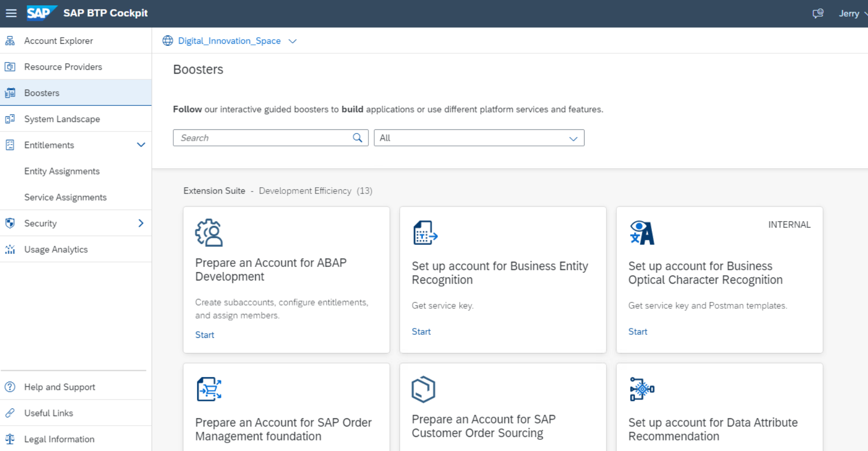The width and height of the screenshot is (868, 451).
Task: Click the SAP Order Management foundation icon
Action: click(x=209, y=389)
